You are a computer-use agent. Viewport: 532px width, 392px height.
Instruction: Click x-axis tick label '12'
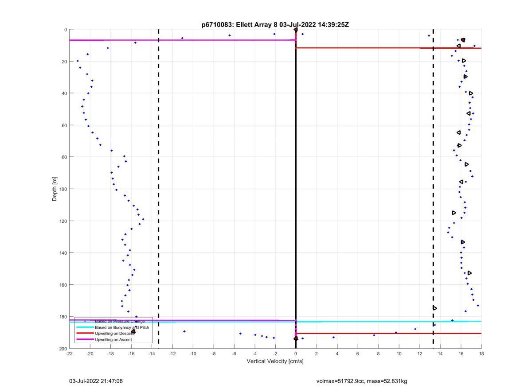[419, 353]
